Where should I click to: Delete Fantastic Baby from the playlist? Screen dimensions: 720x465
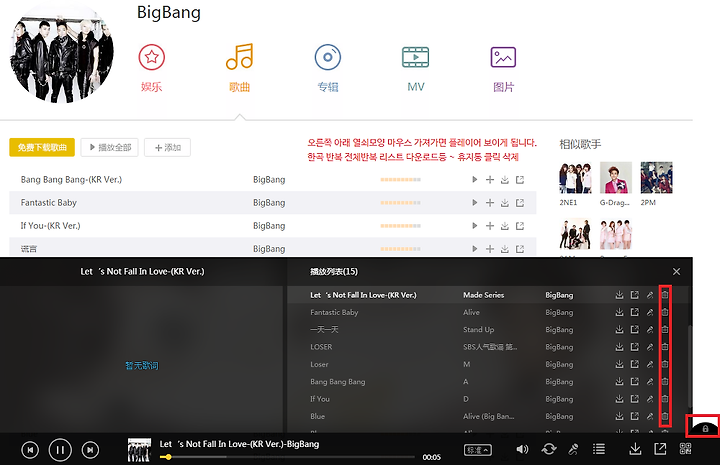point(664,312)
